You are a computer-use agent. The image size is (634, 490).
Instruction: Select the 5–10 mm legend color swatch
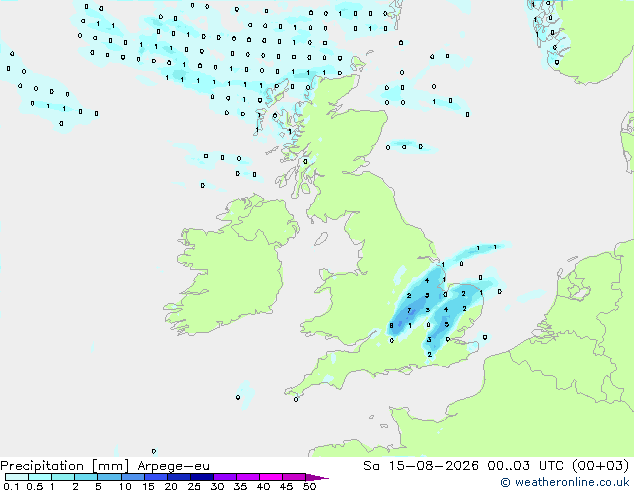click(109, 477)
